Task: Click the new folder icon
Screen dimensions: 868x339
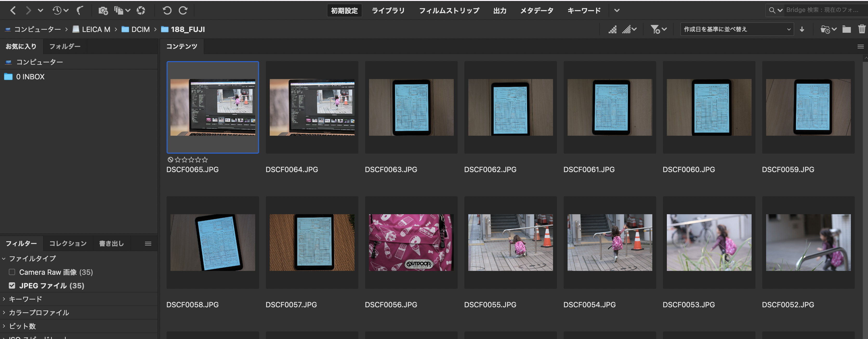Action: click(x=846, y=29)
